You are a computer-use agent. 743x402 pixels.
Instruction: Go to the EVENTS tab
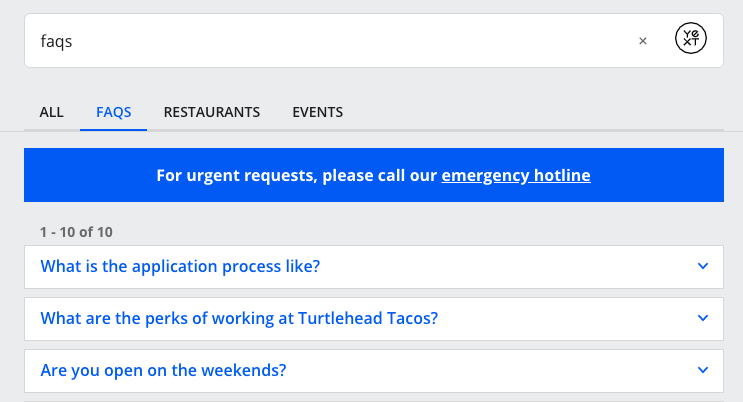[x=317, y=112]
